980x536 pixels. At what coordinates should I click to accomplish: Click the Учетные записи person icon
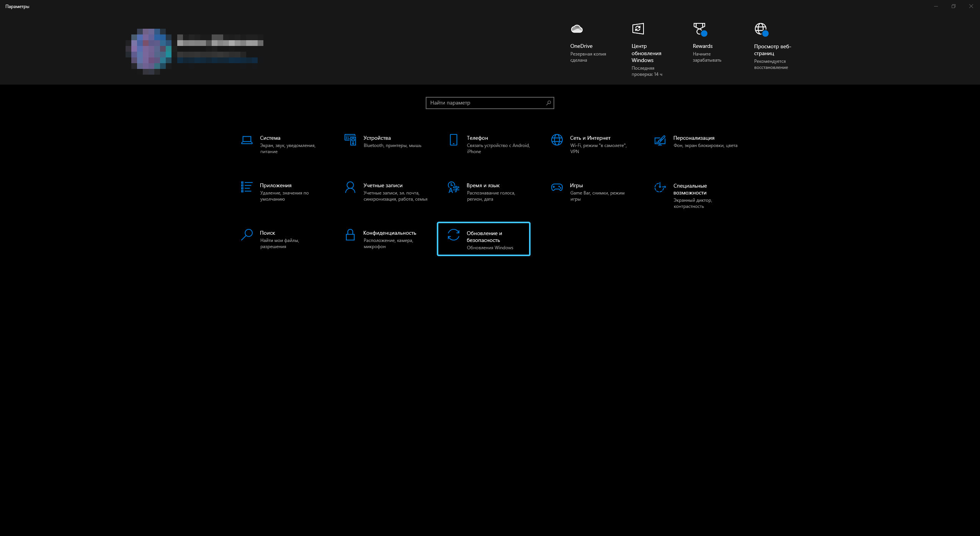pyautogui.click(x=350, y=187)
